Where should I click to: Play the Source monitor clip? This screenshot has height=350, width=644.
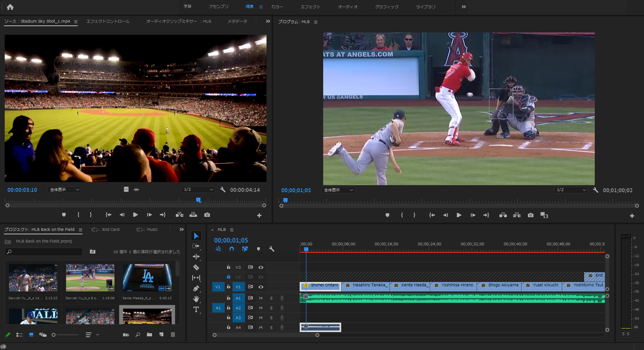pos(135,215)
